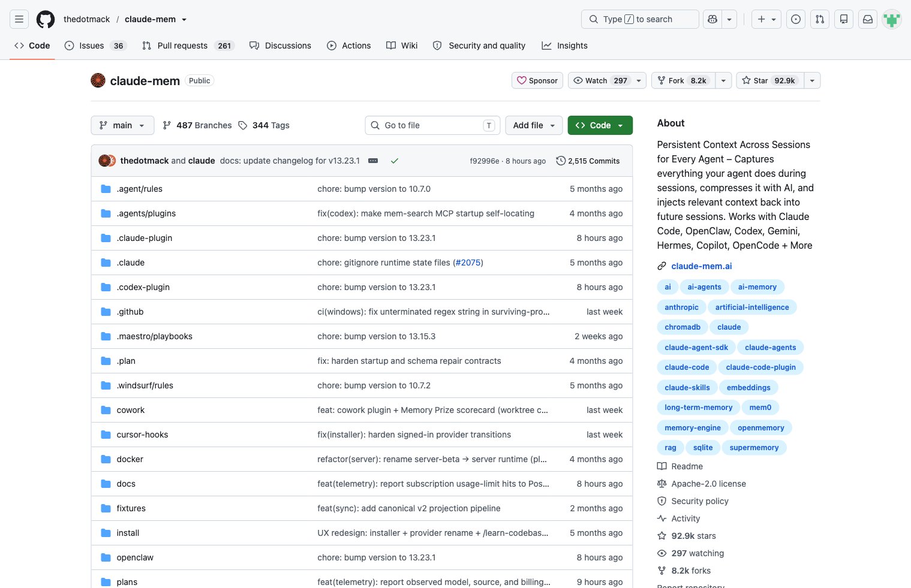911x588 pixels.
Task: Switch to the Insights tab
Action: pos(565,46)
